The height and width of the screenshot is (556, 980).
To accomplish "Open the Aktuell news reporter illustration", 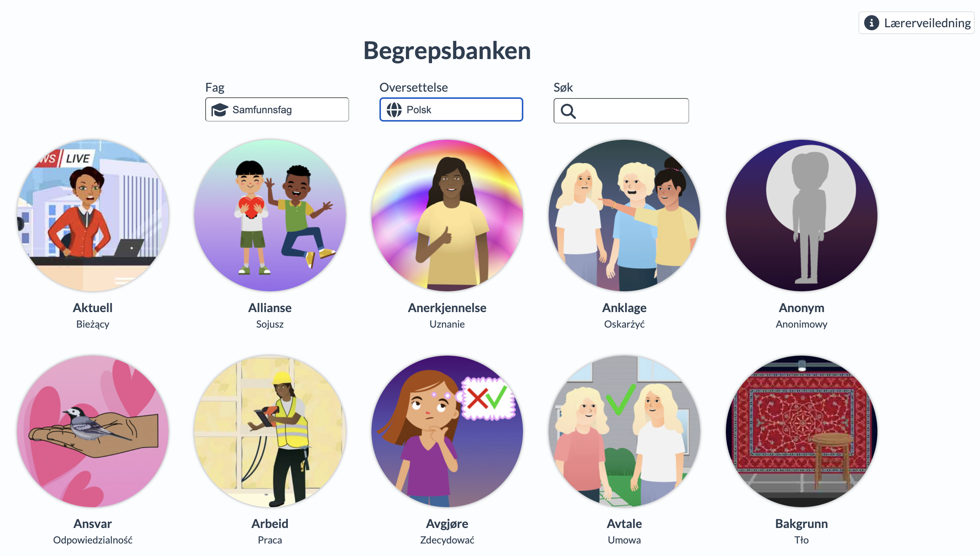I will [x=93, y=216].
